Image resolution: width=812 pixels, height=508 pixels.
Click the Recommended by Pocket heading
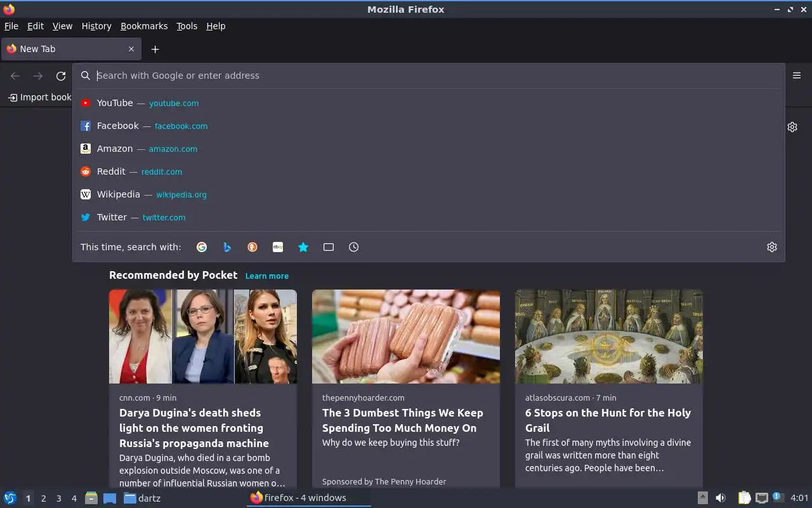click(x=173, y=275)
